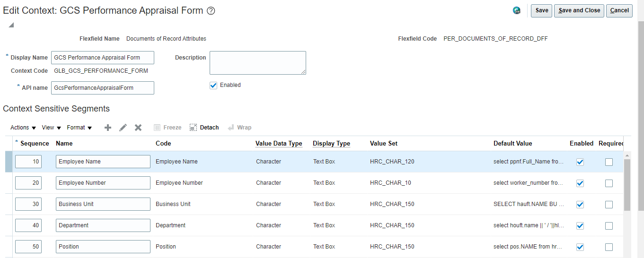This screenshot has width=644, height=258.
Task: Click default value 'SELECT hauft.NAME BU ...'
Action: [529, 204]
